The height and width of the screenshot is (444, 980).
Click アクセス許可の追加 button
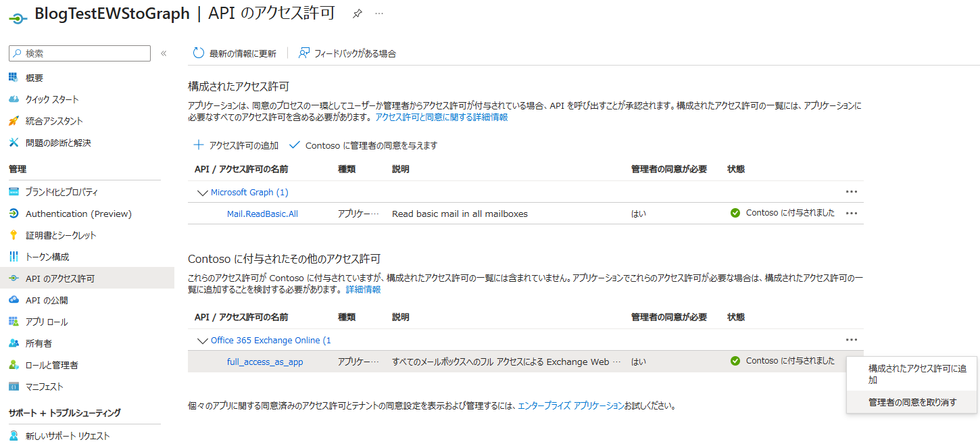click(236, 145)
